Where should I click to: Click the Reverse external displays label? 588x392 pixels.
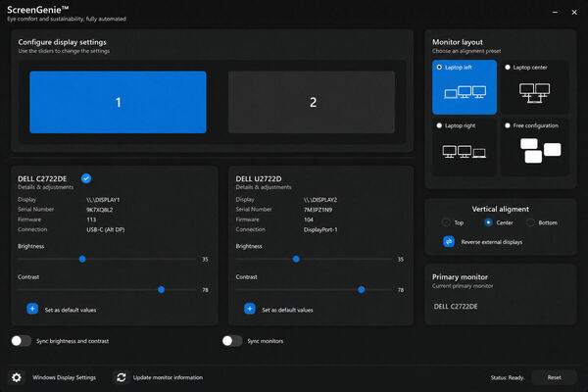point(492,242)
